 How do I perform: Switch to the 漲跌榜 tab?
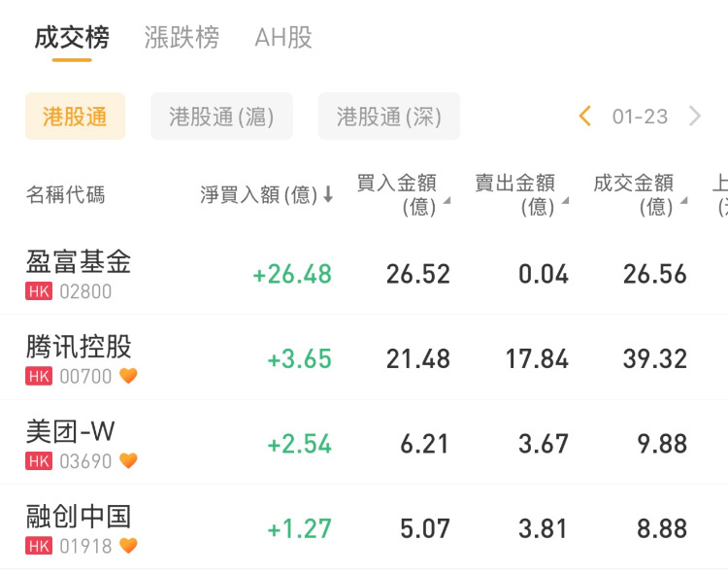[x=182, y=38]
